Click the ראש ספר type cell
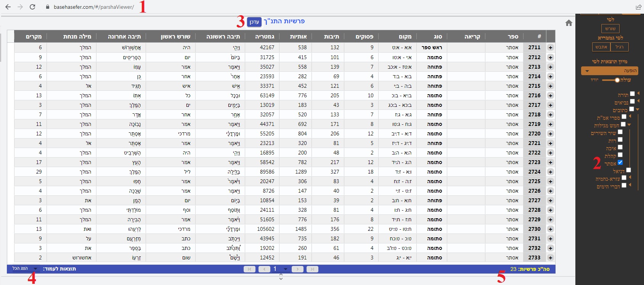Viewport: 644px width, 285px height. (432, 48)
